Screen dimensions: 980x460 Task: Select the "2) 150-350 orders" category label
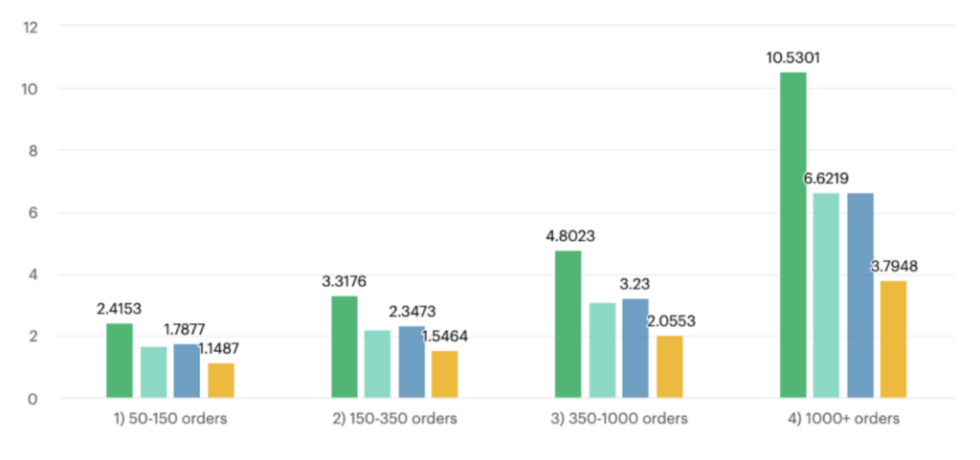click(394, 419)
